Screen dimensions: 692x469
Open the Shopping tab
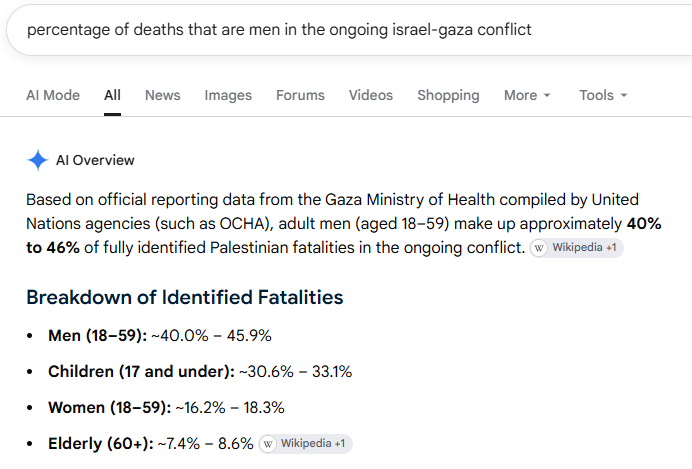448,95
